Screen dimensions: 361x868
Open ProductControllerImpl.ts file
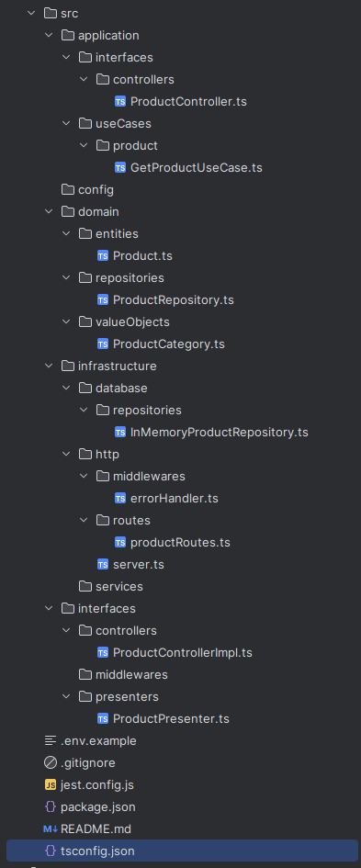(182, 653)
